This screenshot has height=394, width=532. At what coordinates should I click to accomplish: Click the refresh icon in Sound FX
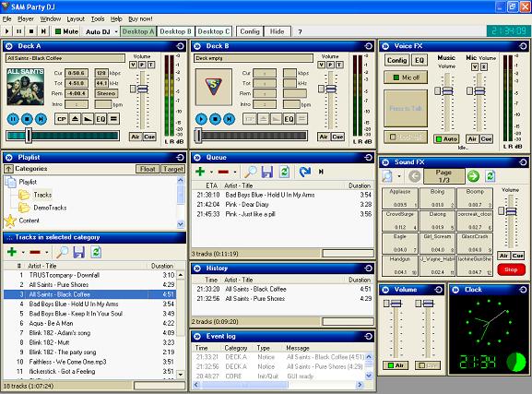tap(491, 176)
